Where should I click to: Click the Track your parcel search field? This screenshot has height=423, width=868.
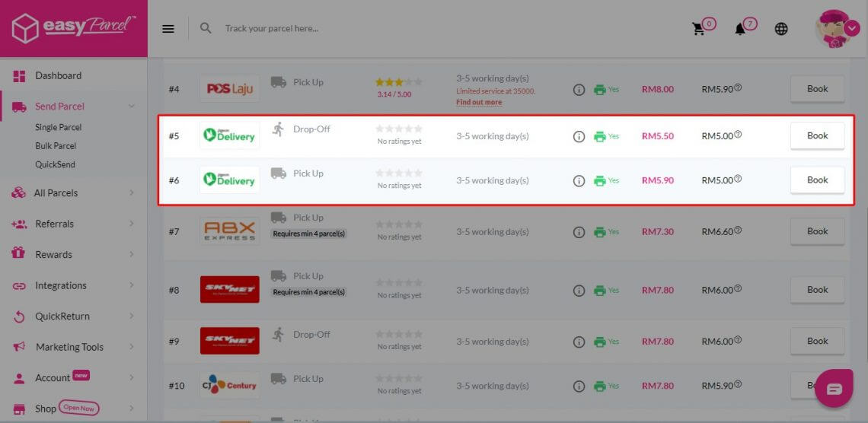click(x=305, y=29)
